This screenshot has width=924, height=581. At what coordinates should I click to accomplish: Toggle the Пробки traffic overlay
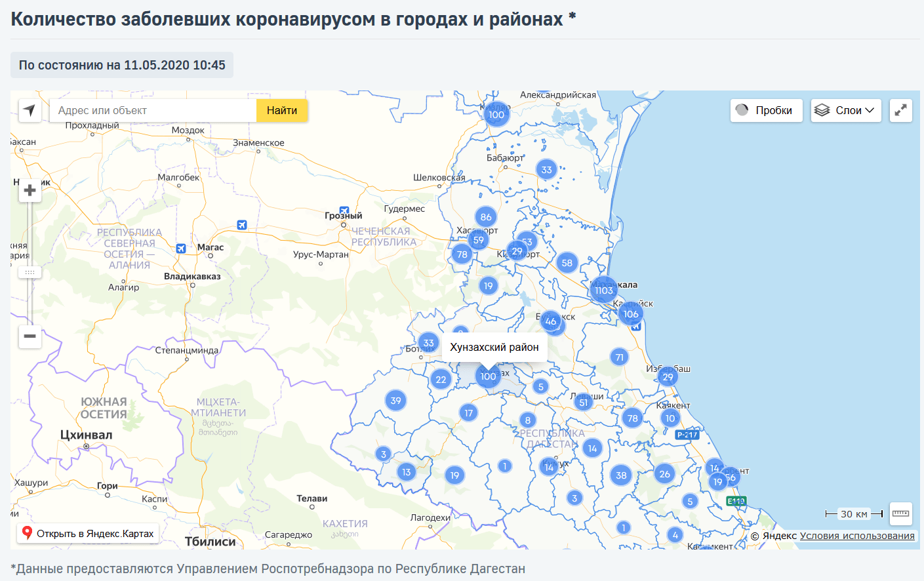(x=766, y=110)
